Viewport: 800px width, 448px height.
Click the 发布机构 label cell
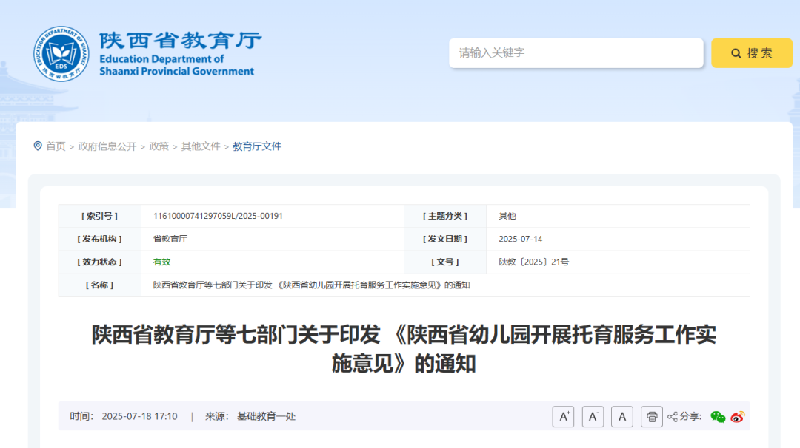pyautogui.click(x=99, y=239)
